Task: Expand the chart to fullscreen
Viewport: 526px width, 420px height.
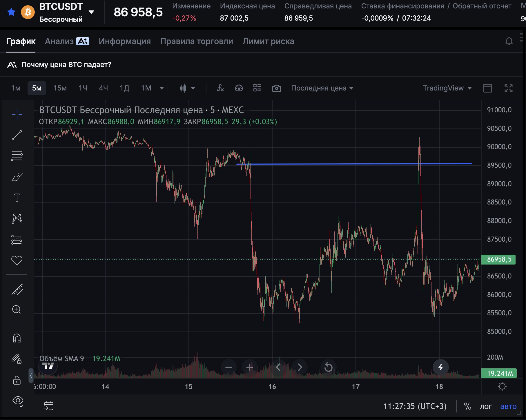Action: coord(509,88)
